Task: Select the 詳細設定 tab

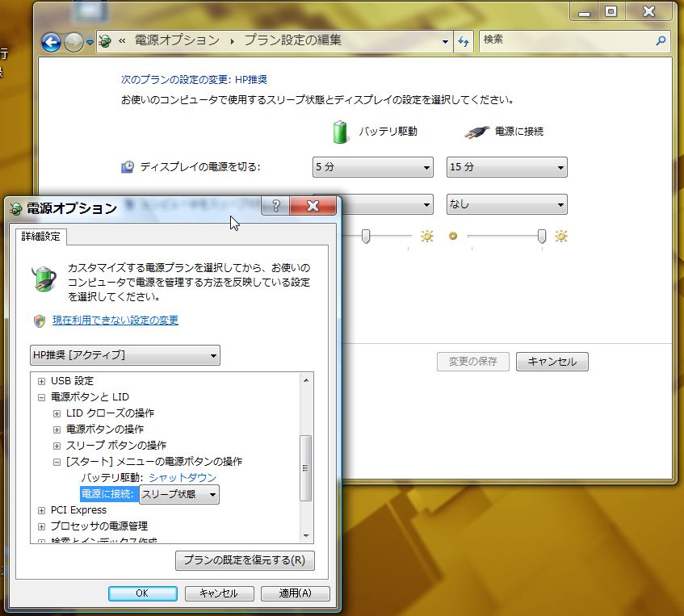Action: click(40, 237)
